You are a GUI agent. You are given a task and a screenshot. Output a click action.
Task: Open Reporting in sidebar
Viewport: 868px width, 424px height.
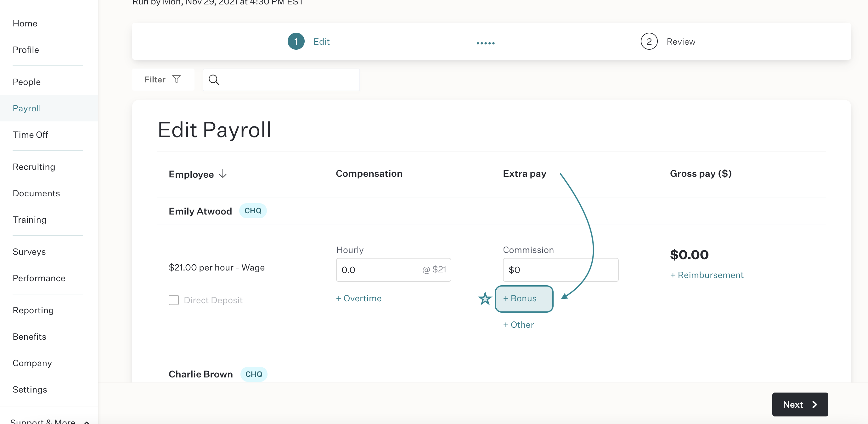point(33,310)
